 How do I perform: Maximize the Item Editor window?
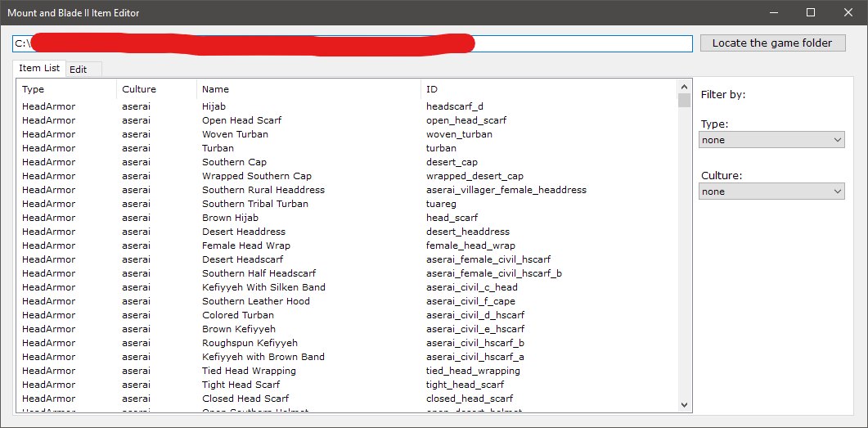coord(811,12)
